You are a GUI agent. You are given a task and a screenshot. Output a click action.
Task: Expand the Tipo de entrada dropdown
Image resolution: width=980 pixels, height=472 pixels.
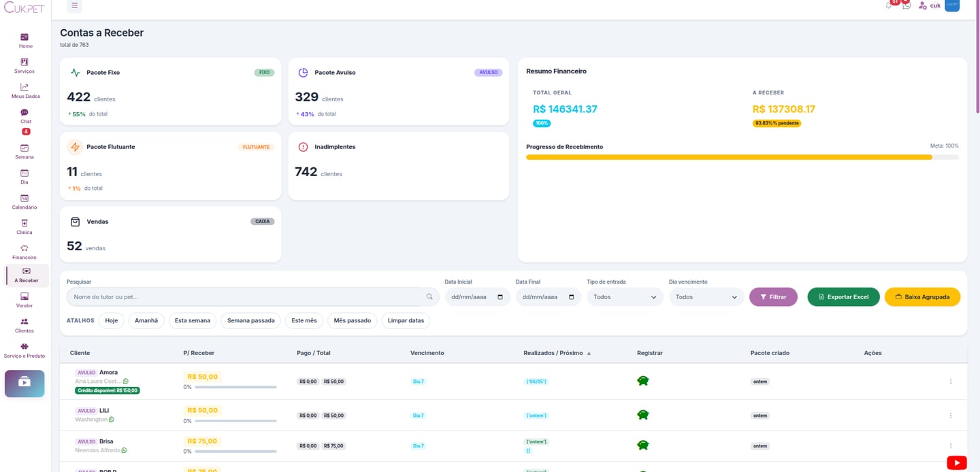[x=625, y=297]
